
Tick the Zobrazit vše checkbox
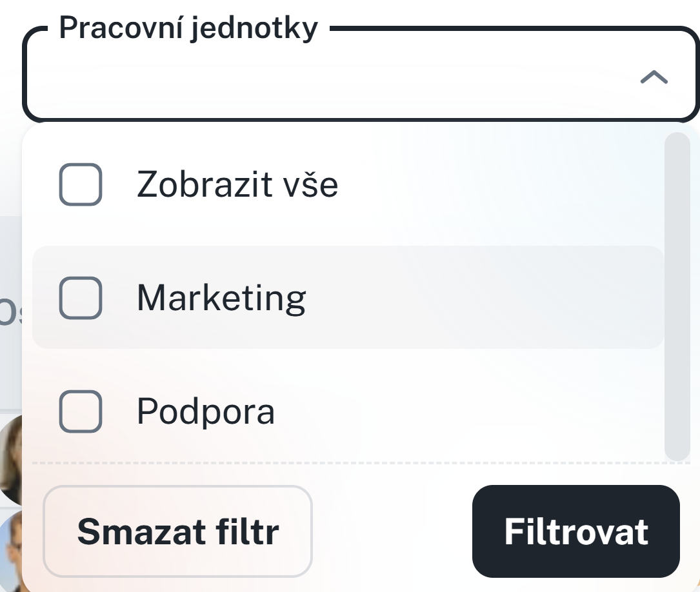point(81,184)
